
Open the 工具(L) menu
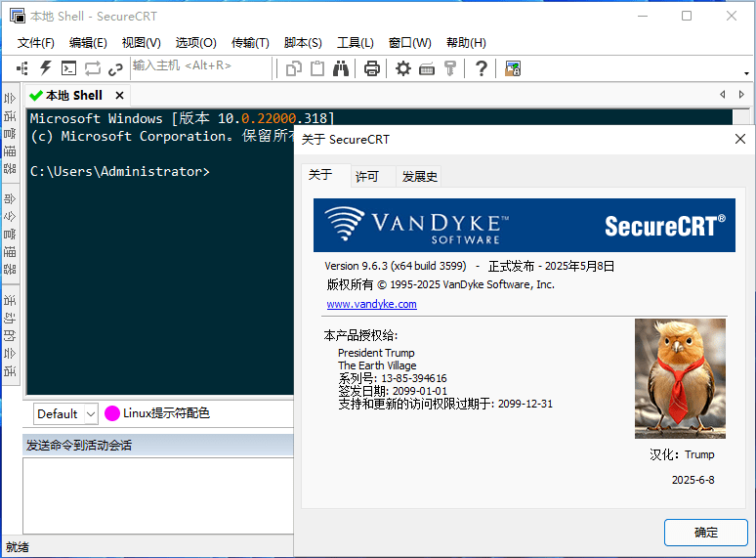point(355,43)
